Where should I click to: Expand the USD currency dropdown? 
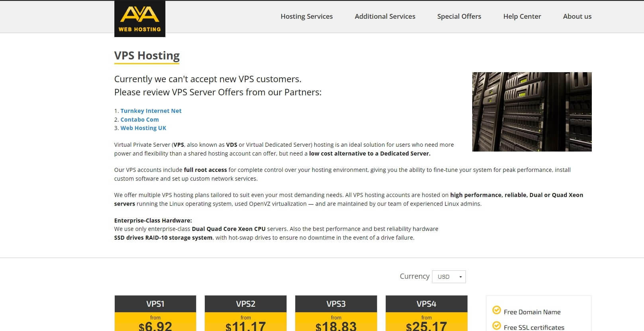click(449, 277)
